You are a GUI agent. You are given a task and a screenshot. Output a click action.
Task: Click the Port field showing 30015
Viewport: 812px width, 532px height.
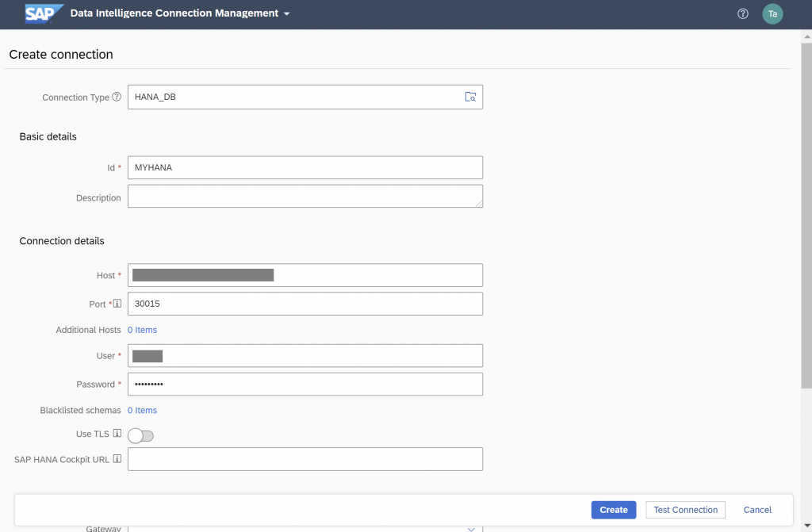(x=305, y=304)
